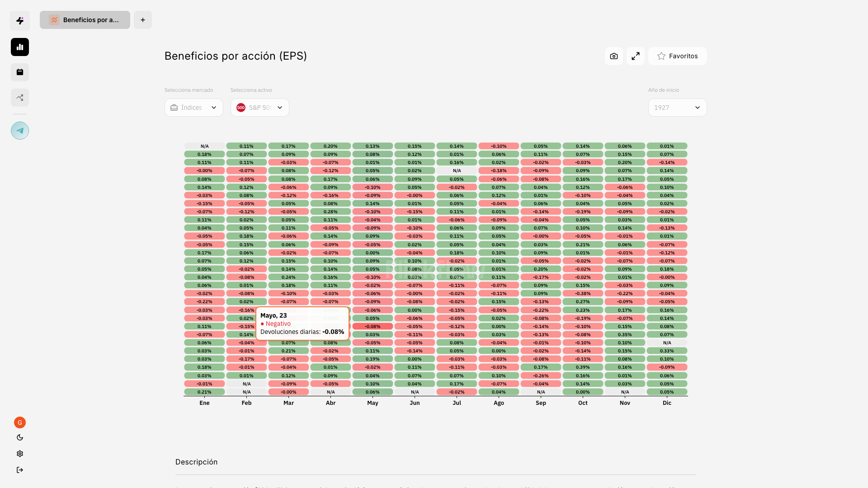Open the bar chart section in sidebar

tap(20, 47)
